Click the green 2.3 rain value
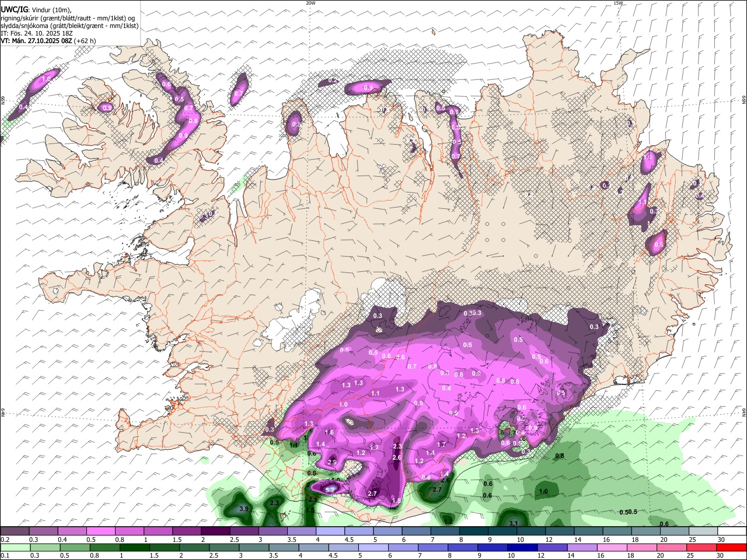 point(274,502)
